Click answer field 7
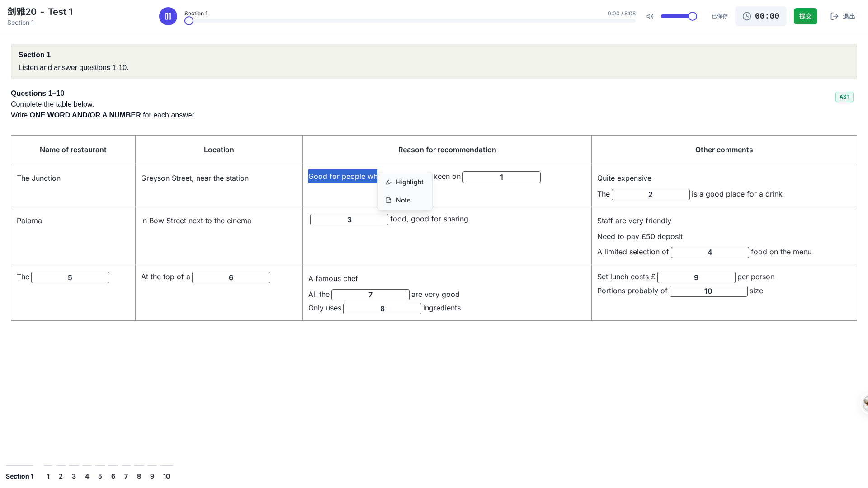The height and width of the screenshot is (488, 868). pos(370,295)
